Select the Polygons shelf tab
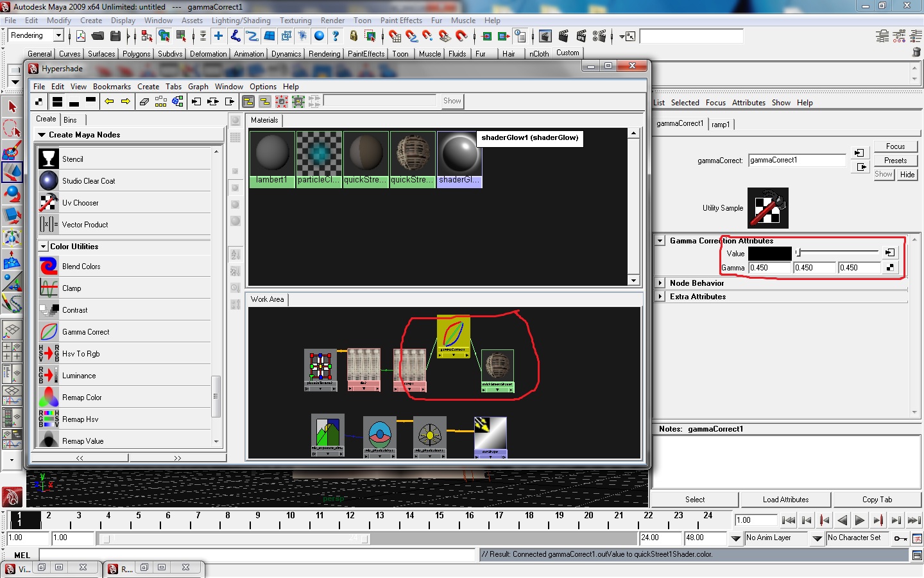Screen dimensions: 924x578 pos(137,54)
